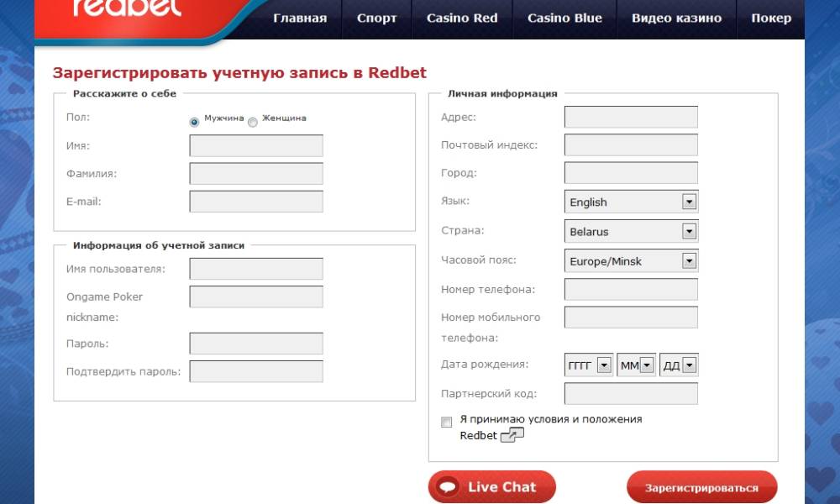The height and width of the screenshot is (504, 840).
Task: Click the speech bubble icon on Live Chat
Action: (x=448, y=486)
